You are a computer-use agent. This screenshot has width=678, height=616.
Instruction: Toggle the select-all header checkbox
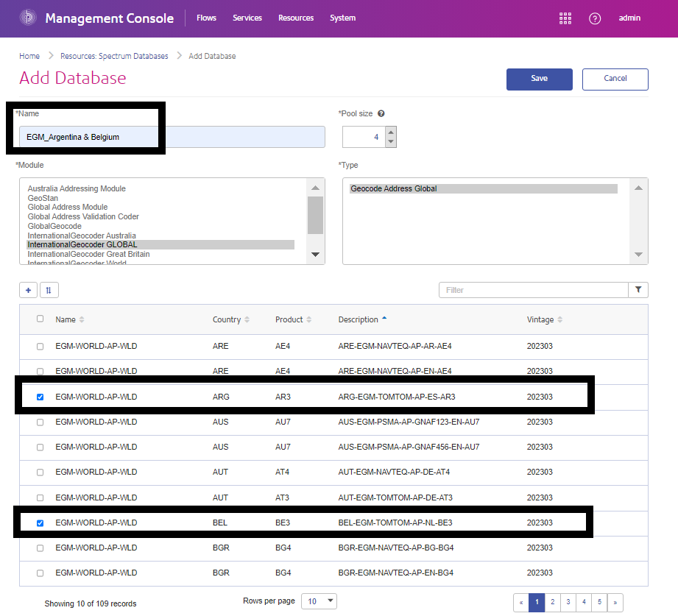[x=40, y=319]
